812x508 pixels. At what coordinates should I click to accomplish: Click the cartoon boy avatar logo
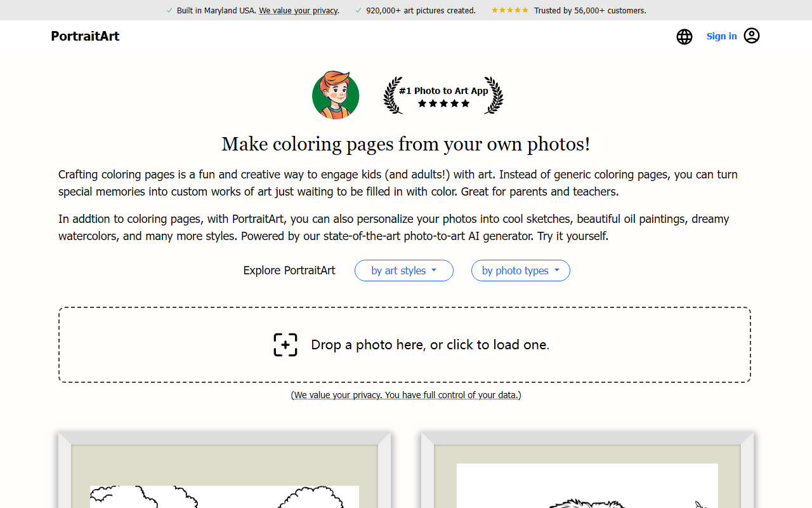(336, 95)
